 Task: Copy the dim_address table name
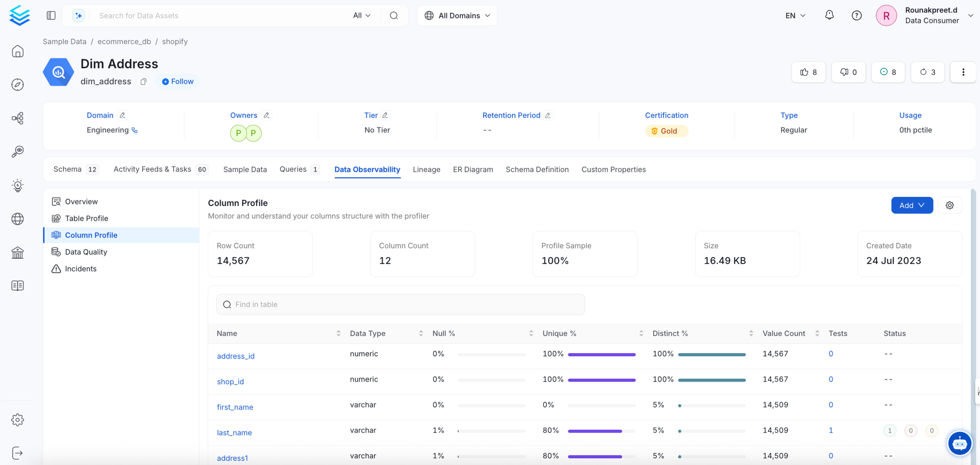(143, 81)
